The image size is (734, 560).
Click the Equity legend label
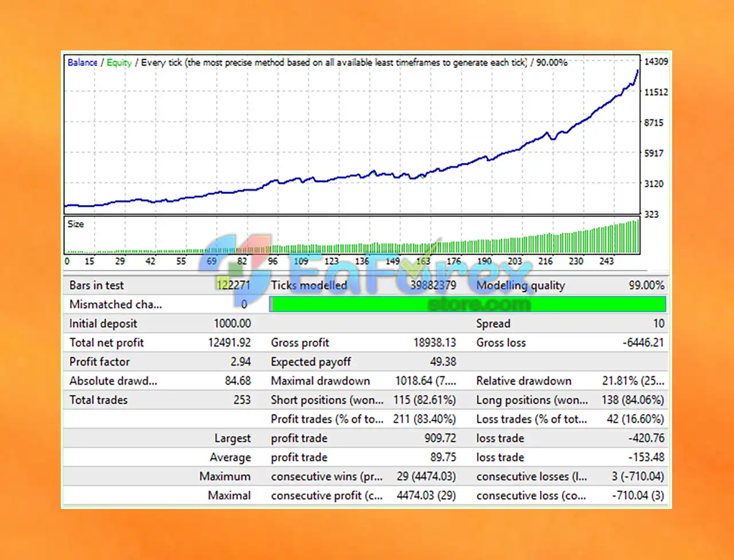coord(119,62)
